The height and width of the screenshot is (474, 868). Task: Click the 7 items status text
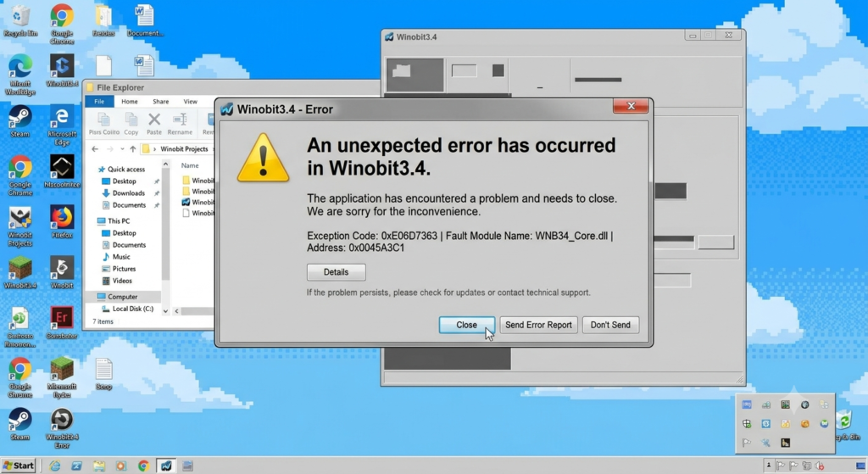[103, 321]
